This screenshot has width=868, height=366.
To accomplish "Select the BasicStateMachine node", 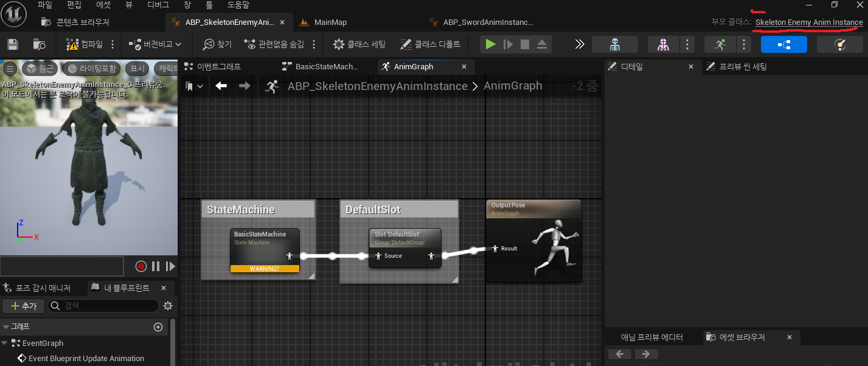I will (265, 250).
